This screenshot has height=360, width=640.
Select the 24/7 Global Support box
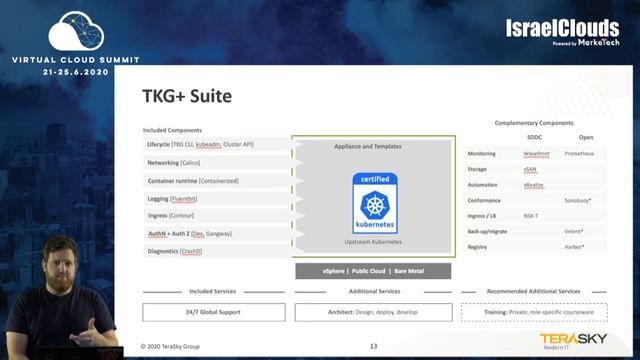[x=214, y=312]
